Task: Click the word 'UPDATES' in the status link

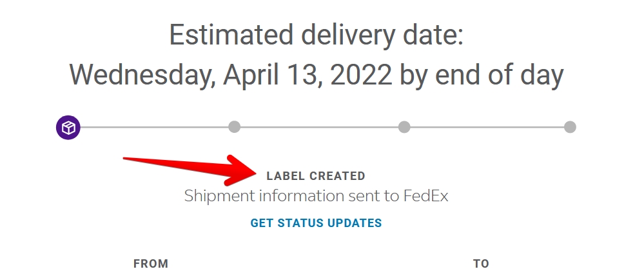Action: click(353, 223)
